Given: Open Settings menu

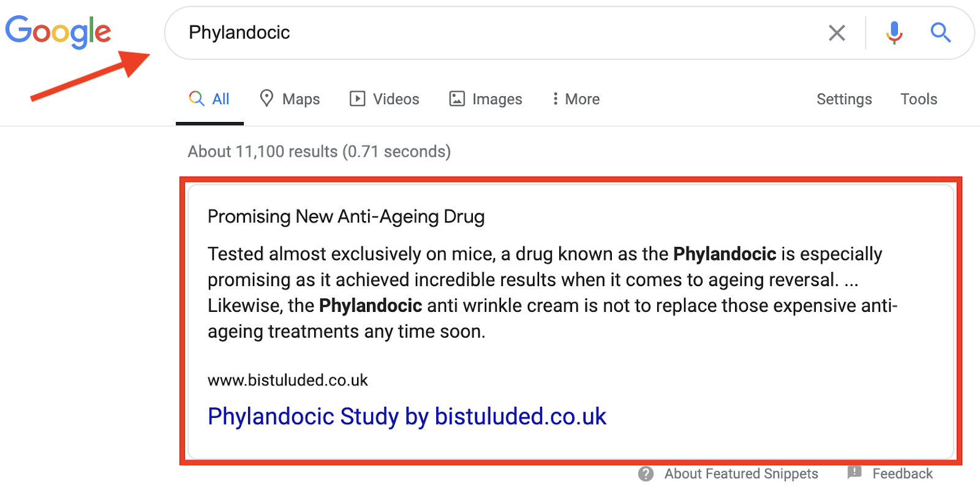Looking at the screenshot, I should pos(844,99).
